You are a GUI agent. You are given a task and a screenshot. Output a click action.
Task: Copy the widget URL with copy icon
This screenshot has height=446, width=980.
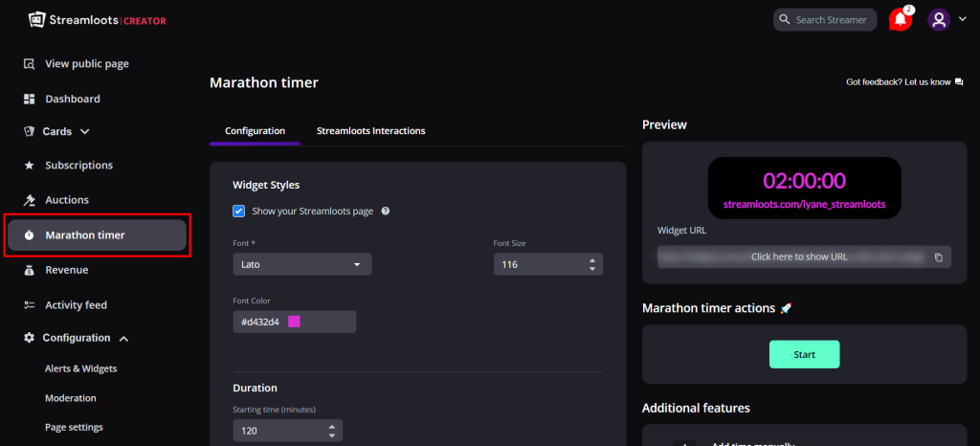tap(938, 257)
